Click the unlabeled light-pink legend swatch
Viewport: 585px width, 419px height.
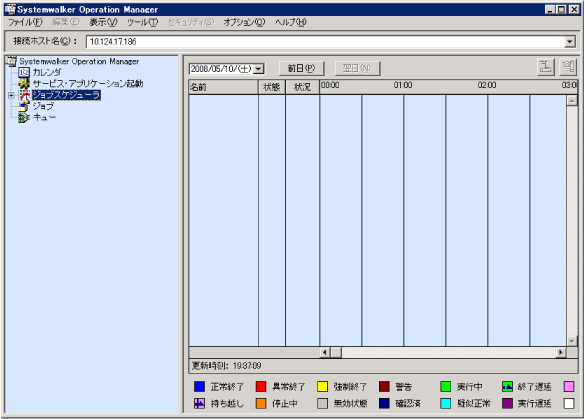tap(569, 387)
